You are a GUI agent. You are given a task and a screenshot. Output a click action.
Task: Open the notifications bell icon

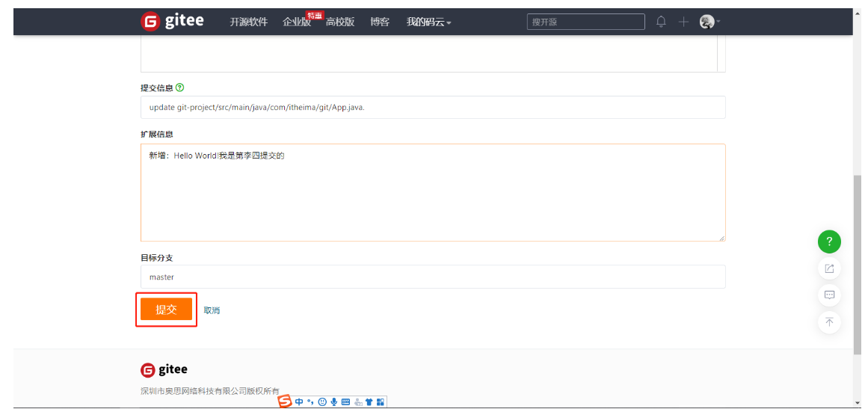(x=661, y=22)
